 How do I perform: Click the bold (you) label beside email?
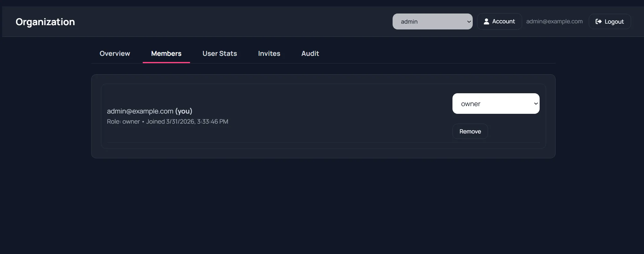click(184, 111)
